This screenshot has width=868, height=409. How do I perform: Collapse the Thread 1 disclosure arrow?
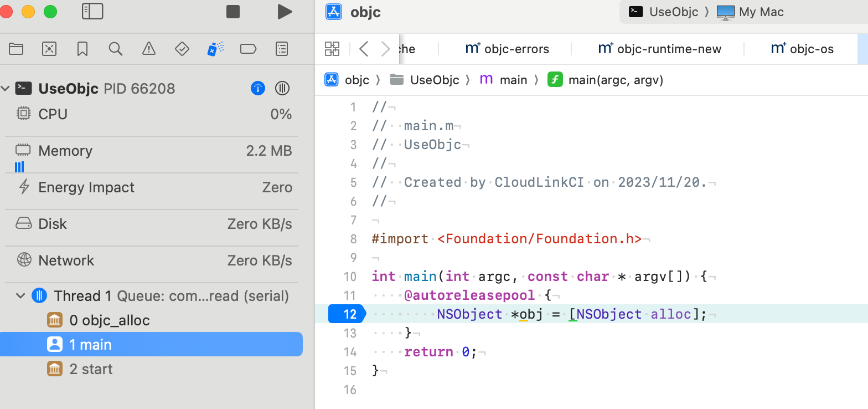21,296
